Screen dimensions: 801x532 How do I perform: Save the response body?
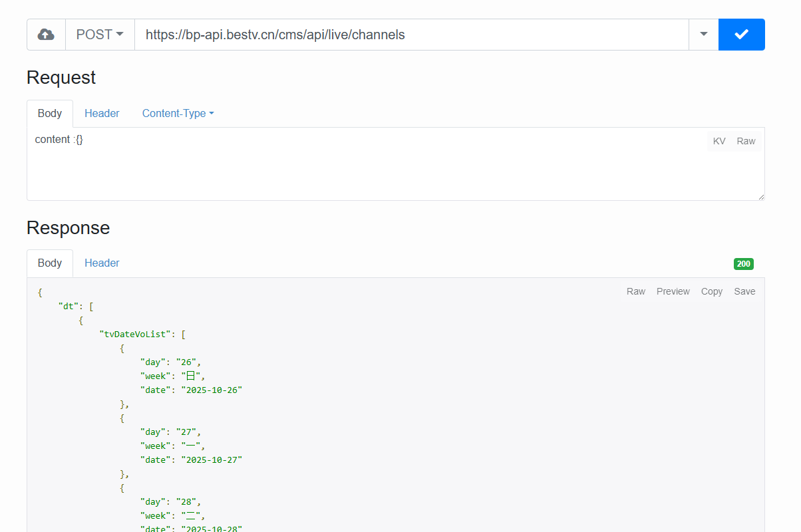point(744,291)
